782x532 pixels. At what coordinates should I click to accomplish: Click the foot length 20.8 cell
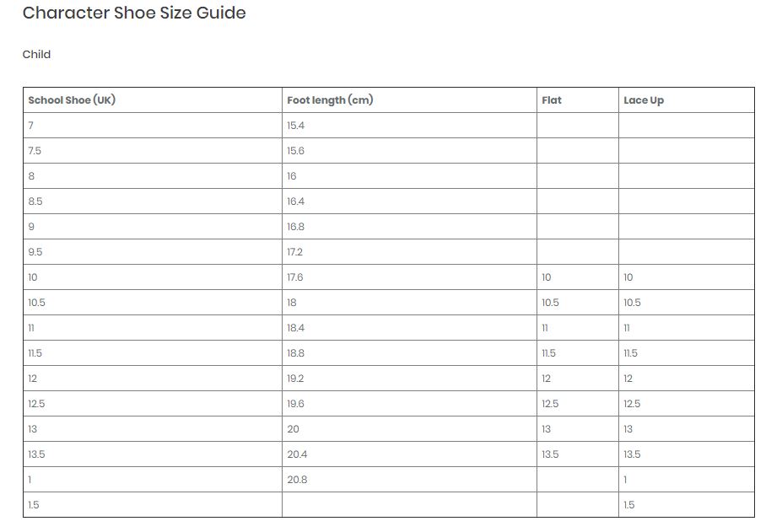(x=409, y=480)
